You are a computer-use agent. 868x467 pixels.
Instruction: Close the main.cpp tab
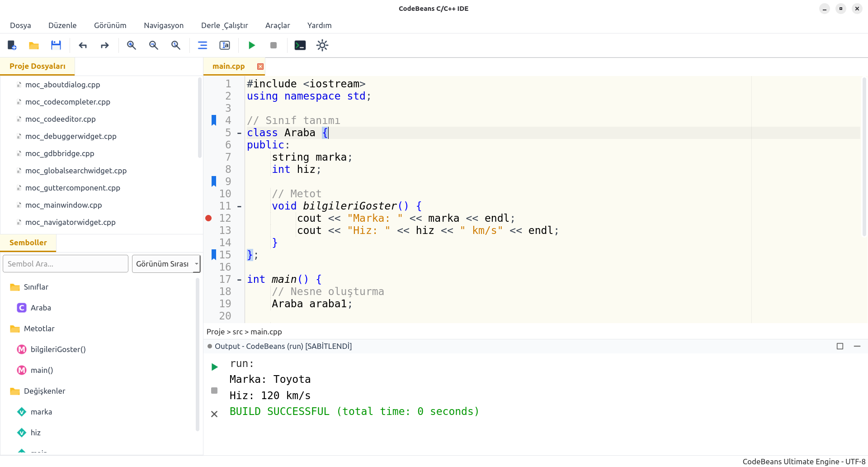click(260, 67)
